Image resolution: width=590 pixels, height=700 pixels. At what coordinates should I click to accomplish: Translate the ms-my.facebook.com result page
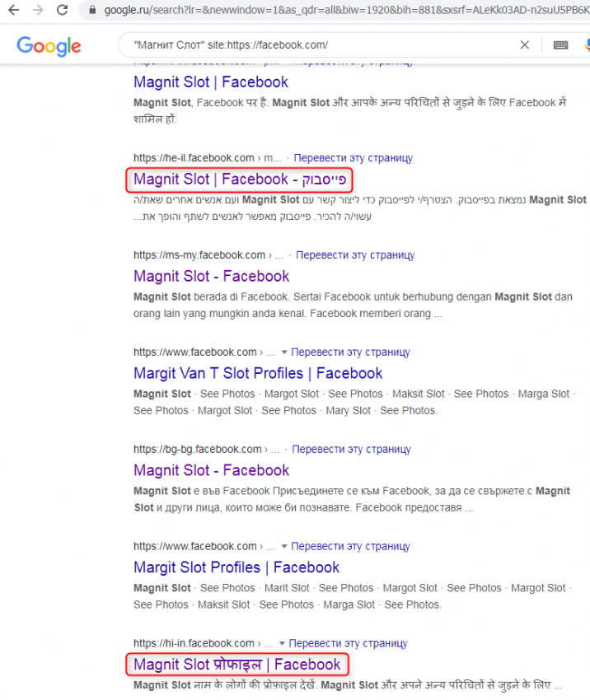click(355, 255)
